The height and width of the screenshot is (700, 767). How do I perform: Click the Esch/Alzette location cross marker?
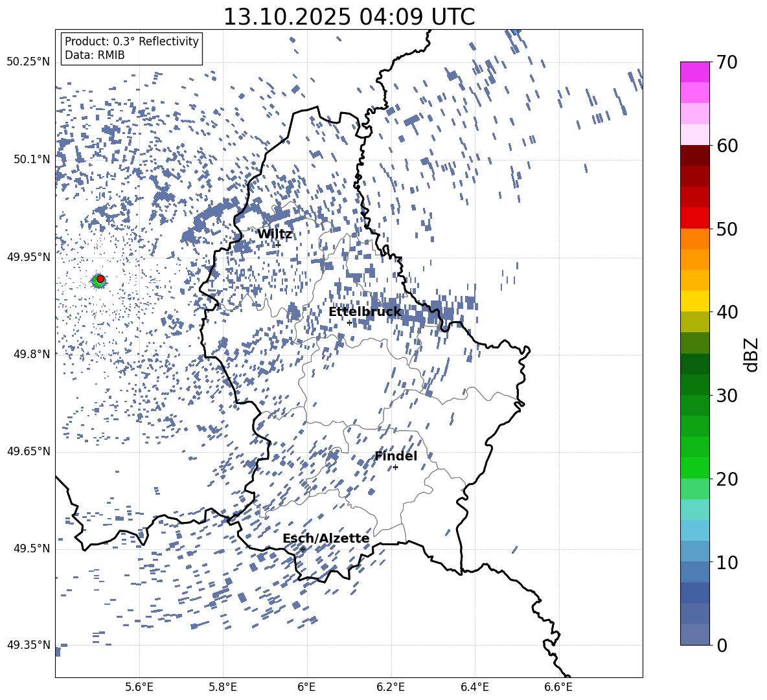point(303,549)
